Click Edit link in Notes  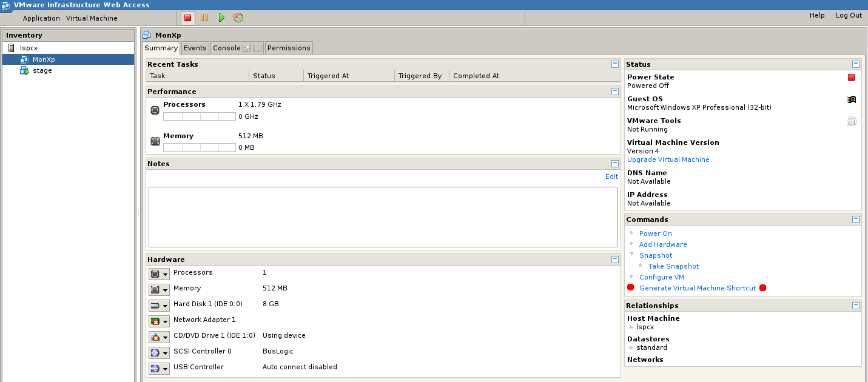pyautogui.click(x=611, y=176)
